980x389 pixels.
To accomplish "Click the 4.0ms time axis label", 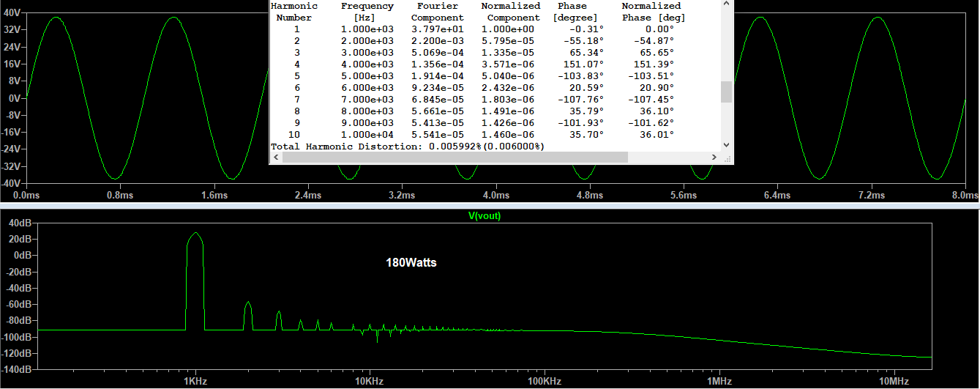I will [495, 196].
